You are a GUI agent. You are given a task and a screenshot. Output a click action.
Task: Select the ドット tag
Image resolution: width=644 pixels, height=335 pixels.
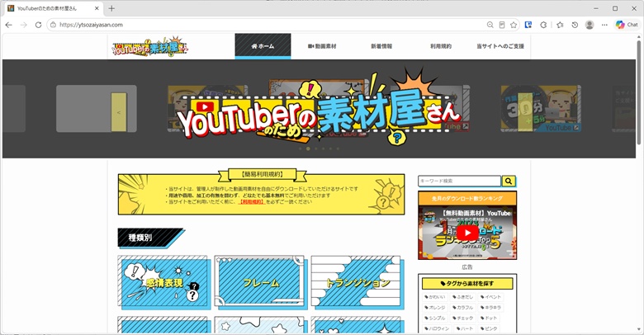click(x=489, y=318)
